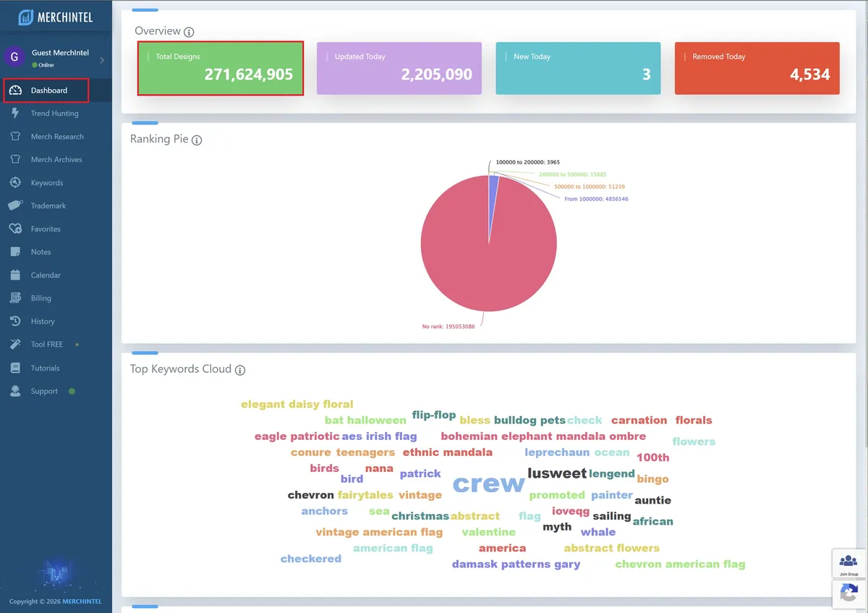
Task: Click the keyword crew in the cloud
Action: click(x=488, y=484)
